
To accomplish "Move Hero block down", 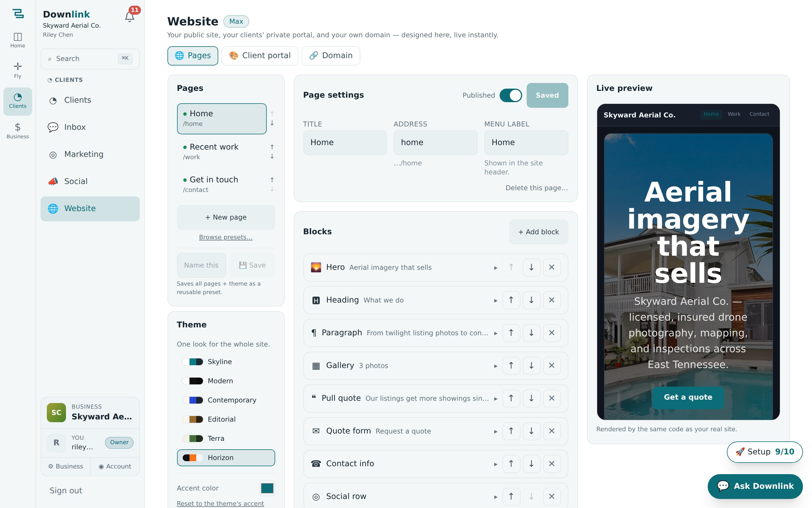I will (531, 268).
